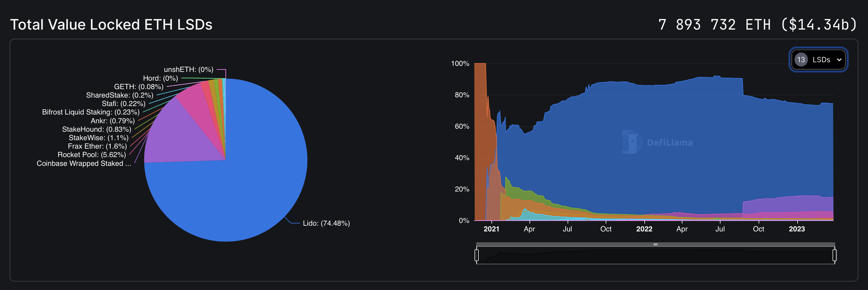The image size is (868, 290).
Task: Click the 'Bifrost Liquid Staking: (0.23%)' label
Action: [x=91, y=112]
